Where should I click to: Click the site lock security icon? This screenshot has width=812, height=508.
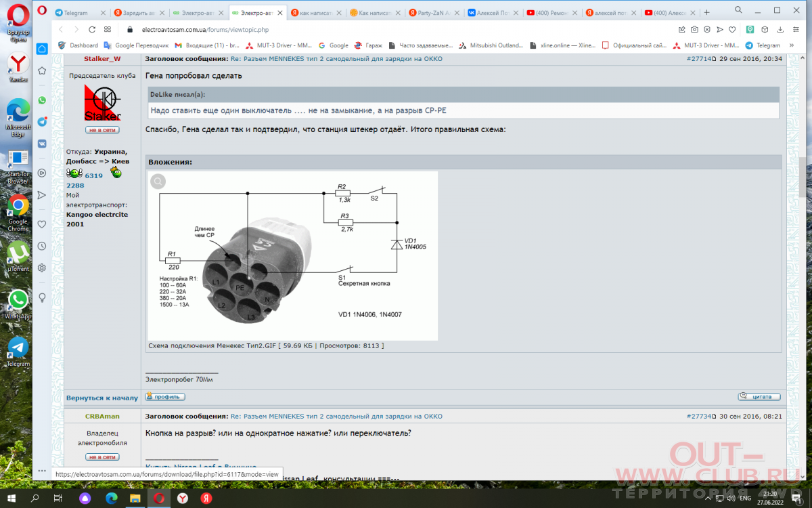(x=129, y=30)
